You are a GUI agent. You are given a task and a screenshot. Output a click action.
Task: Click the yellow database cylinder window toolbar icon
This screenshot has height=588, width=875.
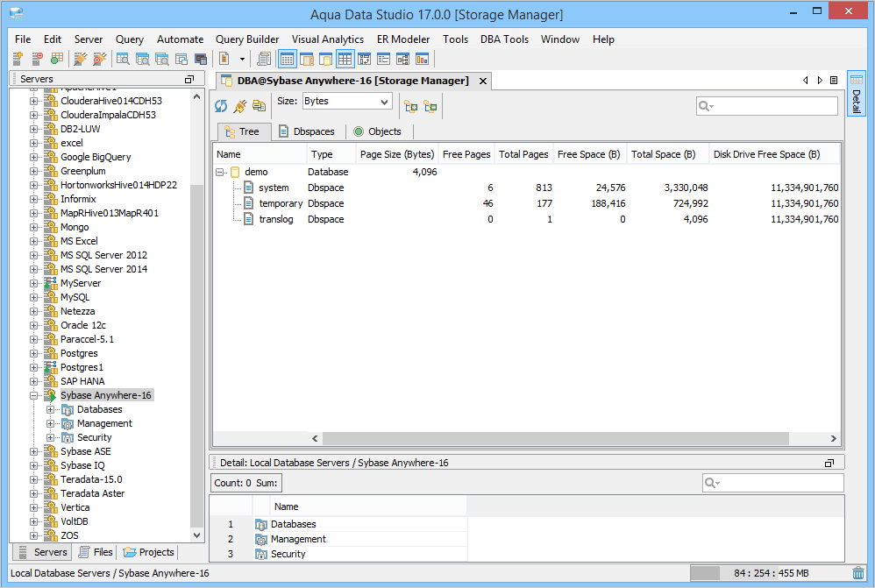[326, 59]
